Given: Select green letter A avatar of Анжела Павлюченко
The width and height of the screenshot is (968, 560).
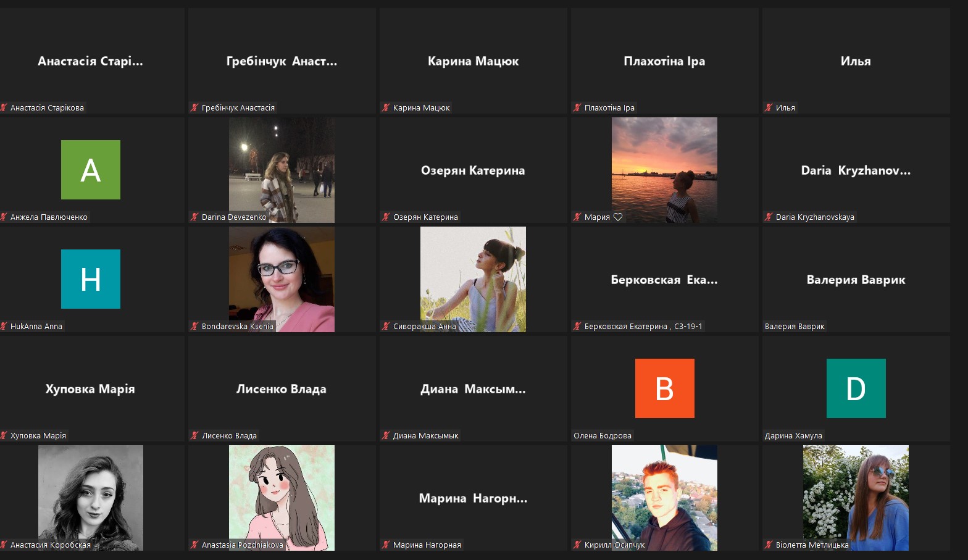Looking at the screenshot, I should pos(91,170).
